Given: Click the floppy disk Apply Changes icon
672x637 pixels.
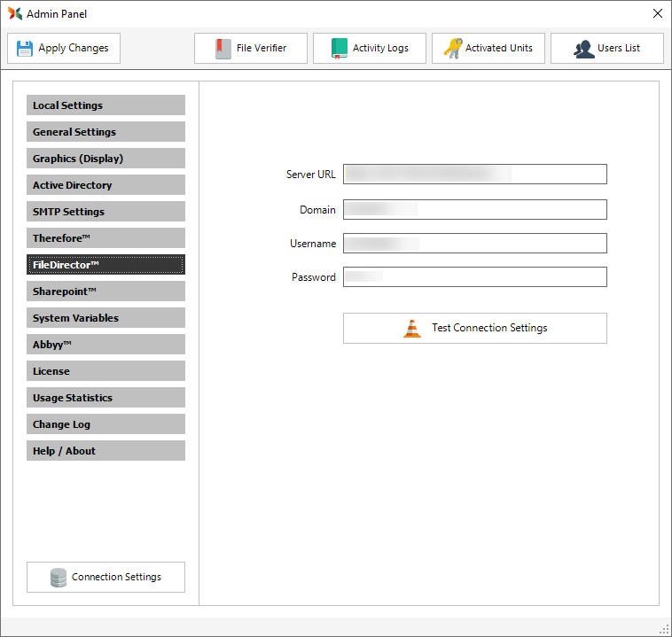Looking at the screenshot, I should coord(24,48).
